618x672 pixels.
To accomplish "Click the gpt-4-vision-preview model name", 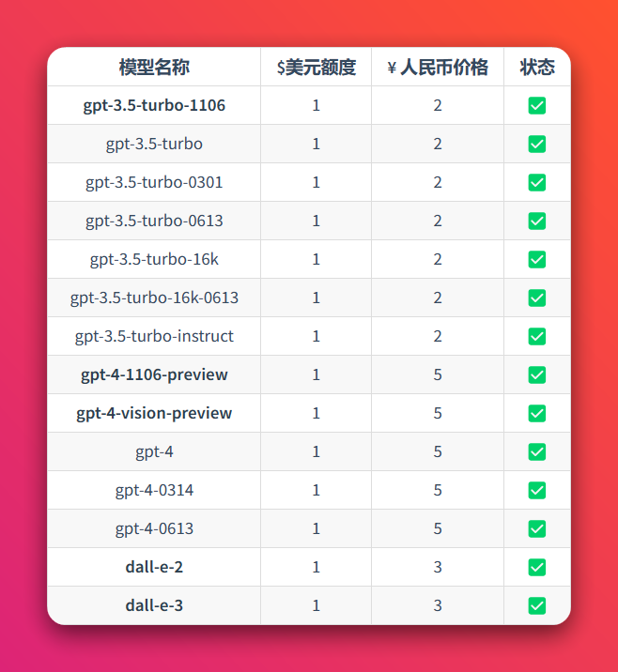I will (154, 414).
